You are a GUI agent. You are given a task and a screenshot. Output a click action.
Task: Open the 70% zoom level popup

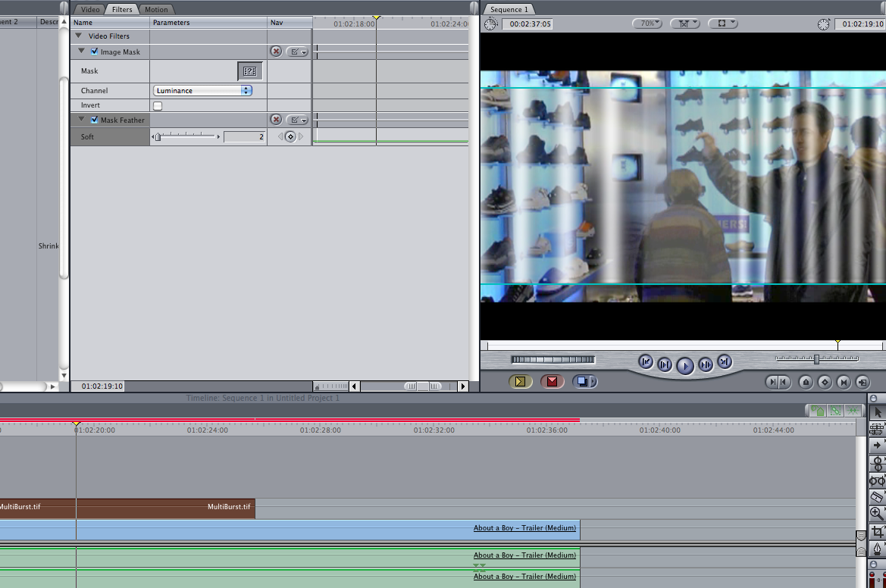click(647, 23)
